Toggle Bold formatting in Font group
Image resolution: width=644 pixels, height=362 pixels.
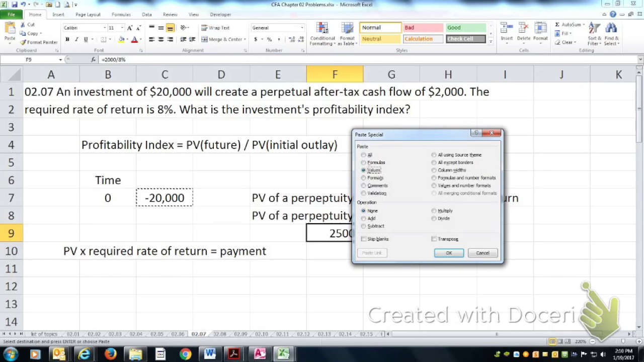[x=67, y=39]
